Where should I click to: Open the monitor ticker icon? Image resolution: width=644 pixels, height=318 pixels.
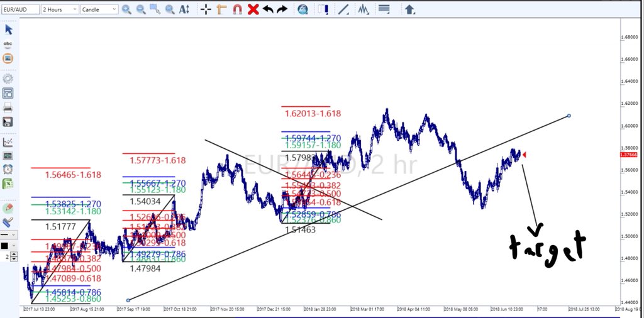tap(8, 156)
